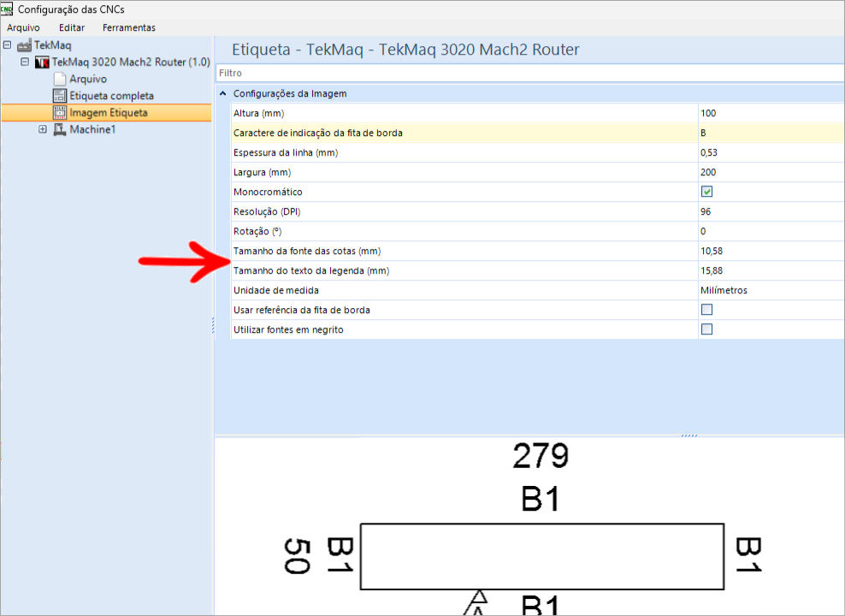Click the CNC app icon in title bar
Viewport: 845px width, 616px height.
[7, 9]
